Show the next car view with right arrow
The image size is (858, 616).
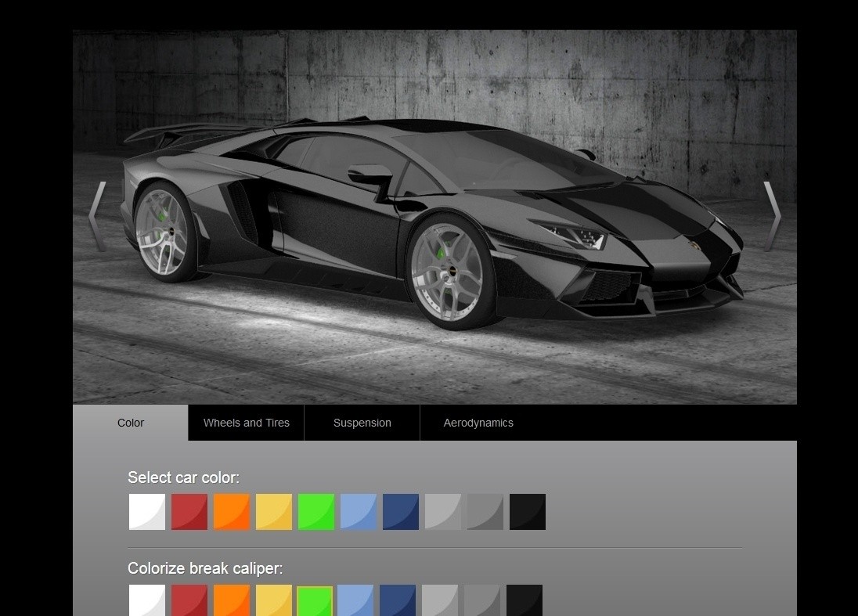pos(772,217)
